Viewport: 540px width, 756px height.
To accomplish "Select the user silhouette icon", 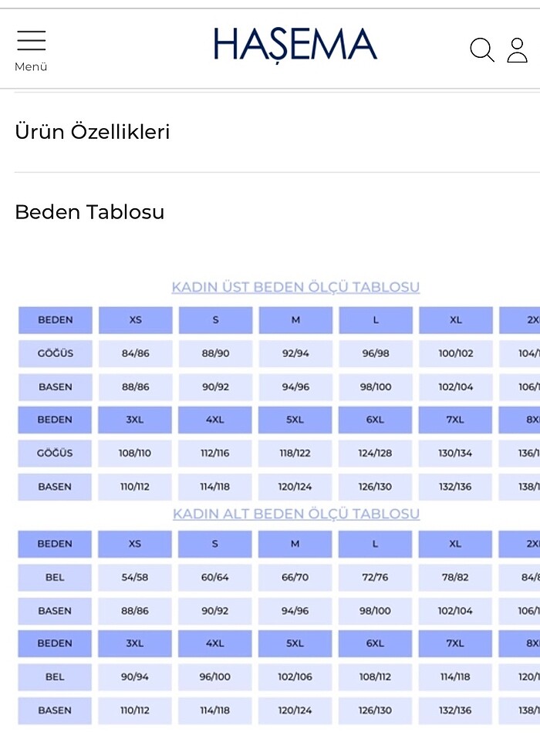I will (518, 49).
